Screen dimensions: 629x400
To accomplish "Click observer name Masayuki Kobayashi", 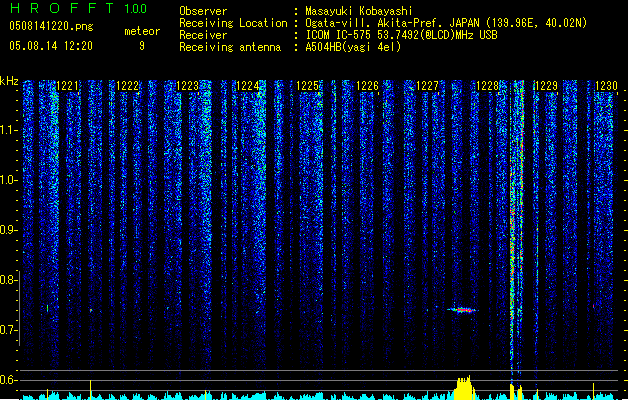I will point(359,11).
